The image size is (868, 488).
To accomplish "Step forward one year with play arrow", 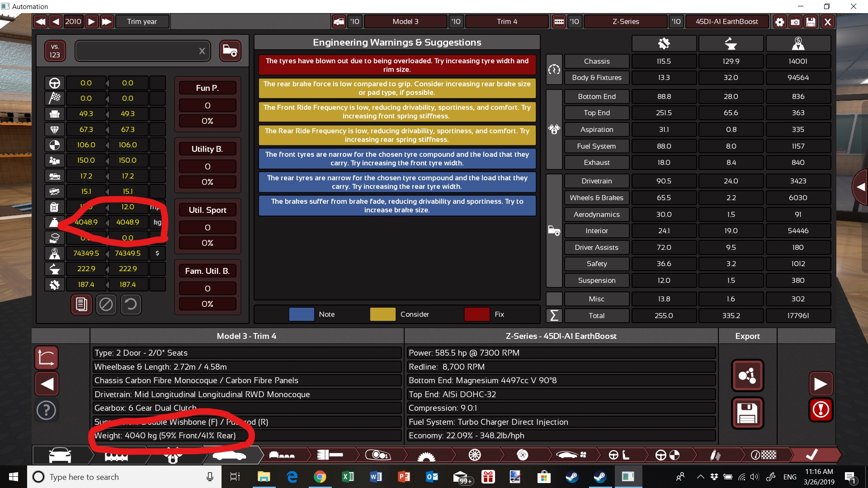I will coord(91,22).
